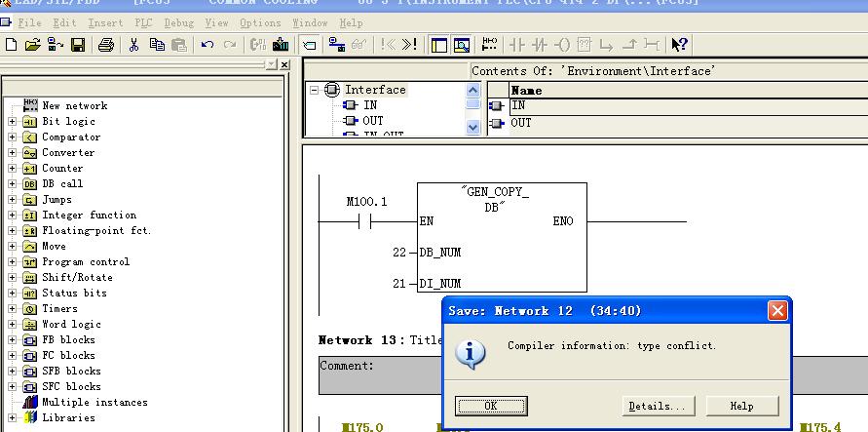Viewport: 868px width, 432px height.
Task: Click the context Help arrow-question icon
Action: pos(679,45)
